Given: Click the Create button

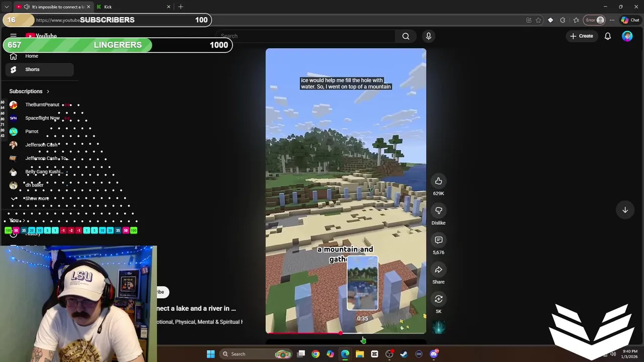Looking at the screenshot, I should click(582, 36).
